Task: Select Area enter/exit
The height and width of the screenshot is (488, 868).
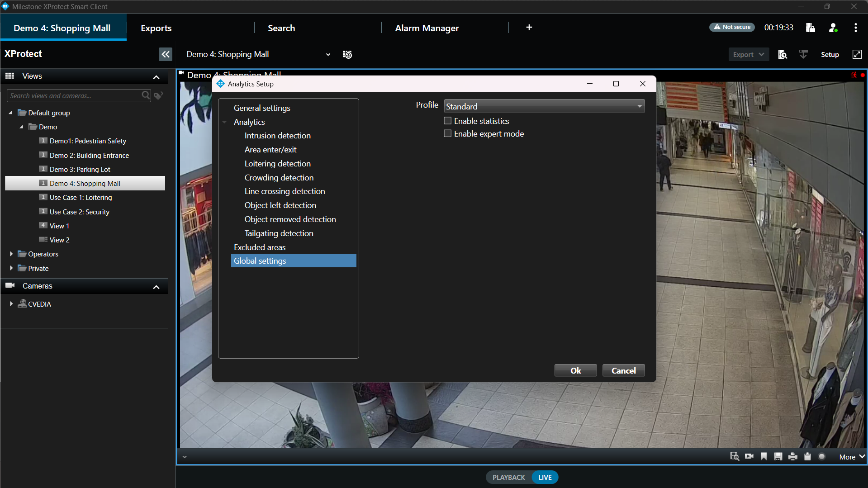Action: coord(270,149)
